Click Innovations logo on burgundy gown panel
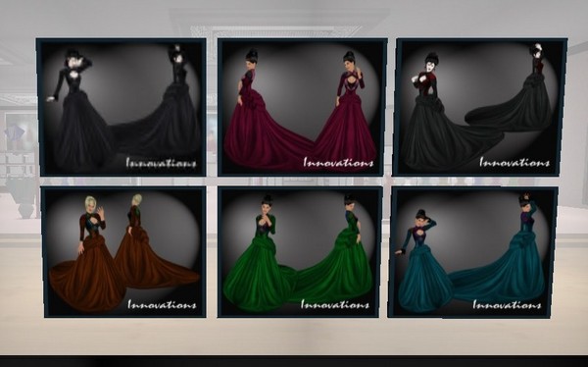 (338, 162)
